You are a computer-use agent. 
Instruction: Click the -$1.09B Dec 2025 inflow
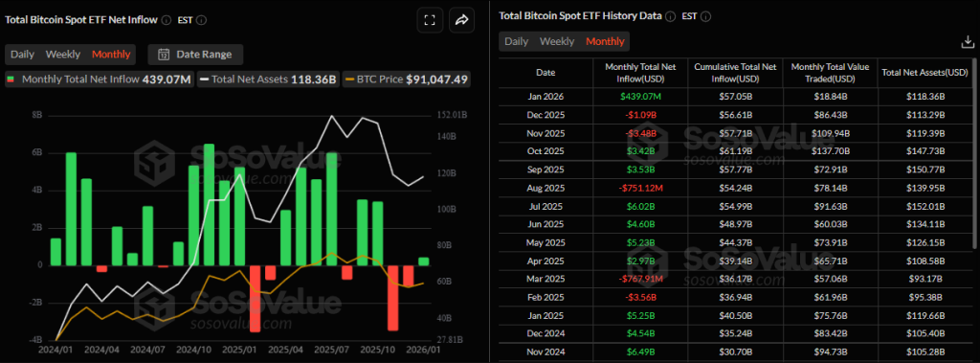[640, 115]
